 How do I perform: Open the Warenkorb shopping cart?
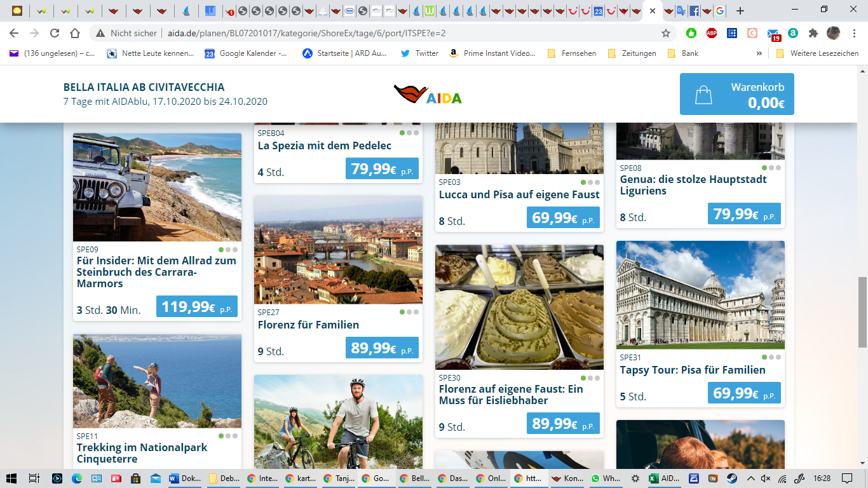tap(736, 94)
